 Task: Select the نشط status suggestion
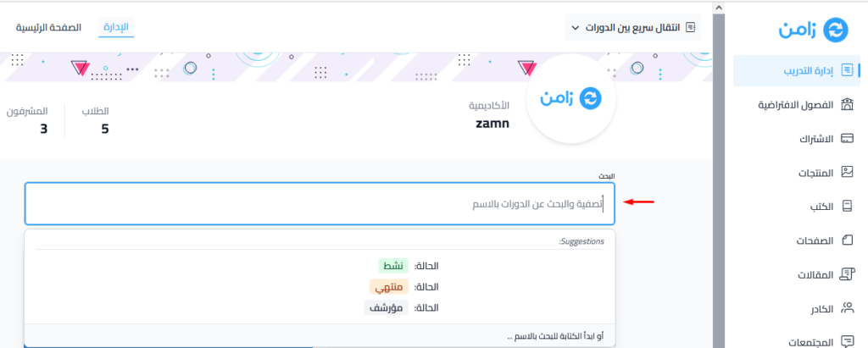[409, 266]
